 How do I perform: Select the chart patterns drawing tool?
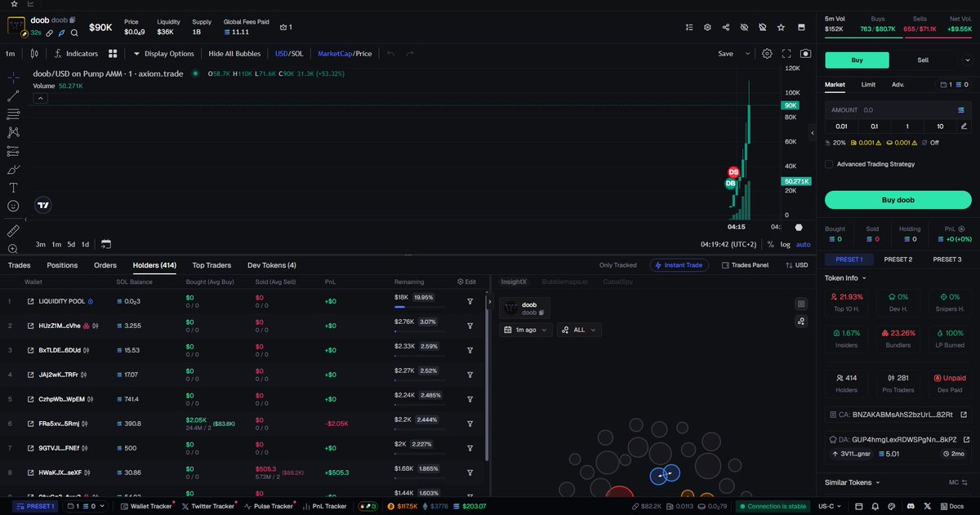(x=13, y=132)
